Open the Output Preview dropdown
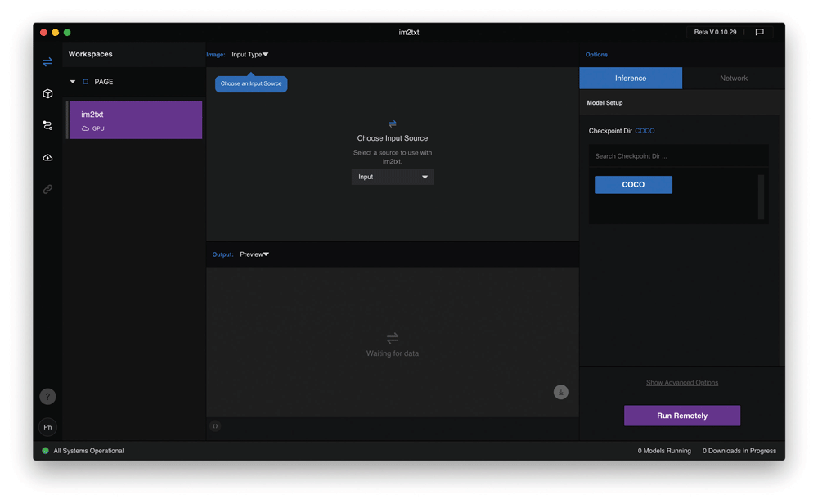Viewport: 818px width, 504px height. click(x=254, y=254)
